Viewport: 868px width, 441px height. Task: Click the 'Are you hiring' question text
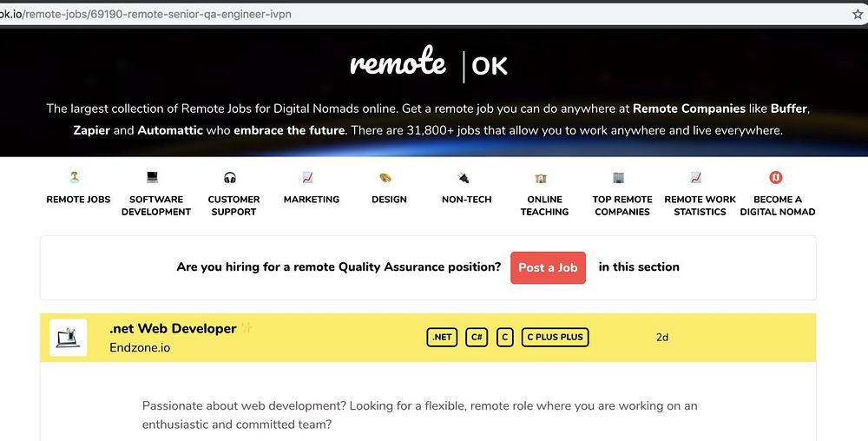(x=339, y=267)
